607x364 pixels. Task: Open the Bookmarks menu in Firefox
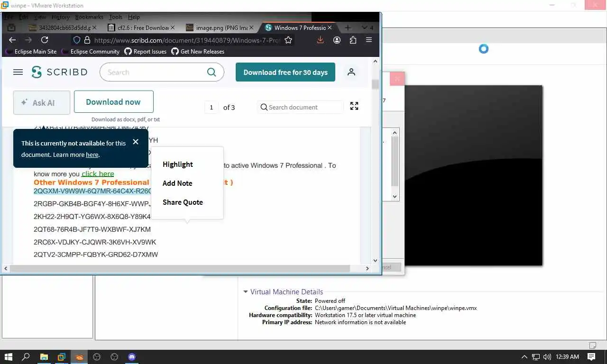pyautogui.click(x=89, y=17)
